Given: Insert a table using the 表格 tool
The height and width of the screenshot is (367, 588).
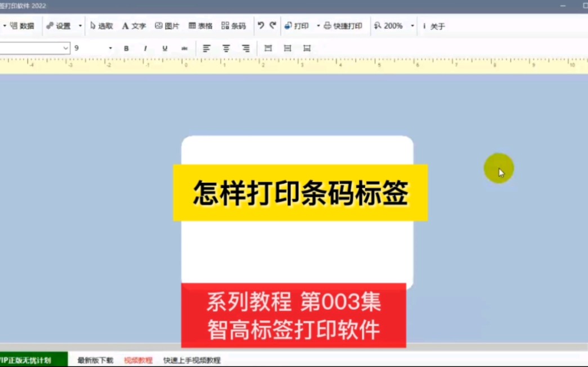Looking at the screenshot, I should click(201, 25).
